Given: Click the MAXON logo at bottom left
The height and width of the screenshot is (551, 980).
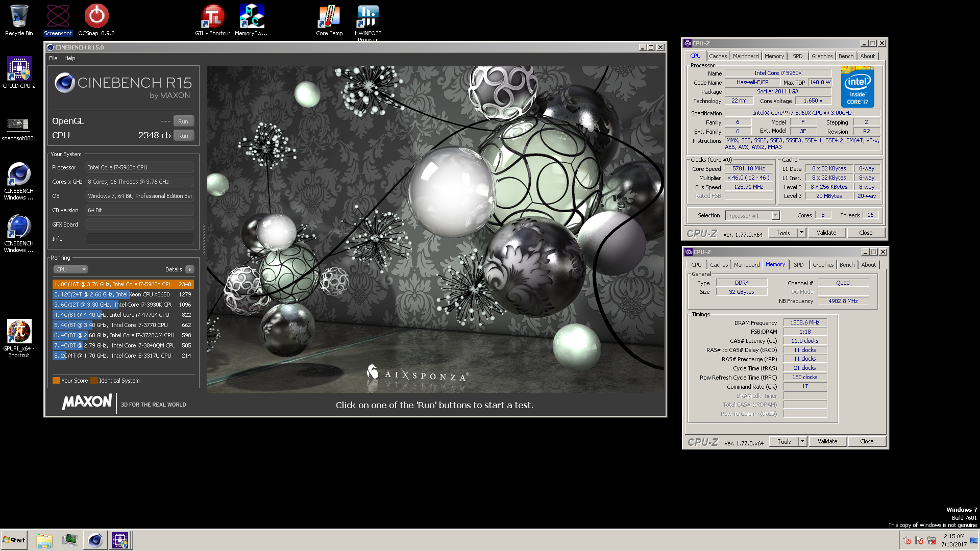Looking at the screenshot, I should [87, 402].
